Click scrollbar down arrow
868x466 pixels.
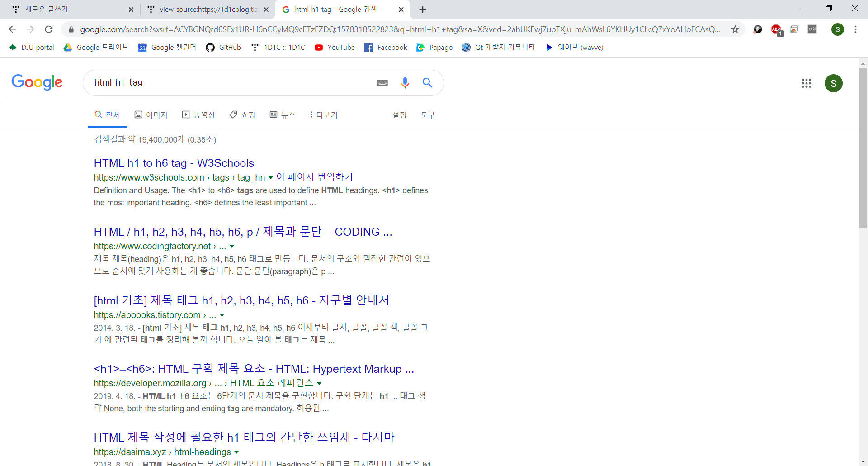click(863, 461)
